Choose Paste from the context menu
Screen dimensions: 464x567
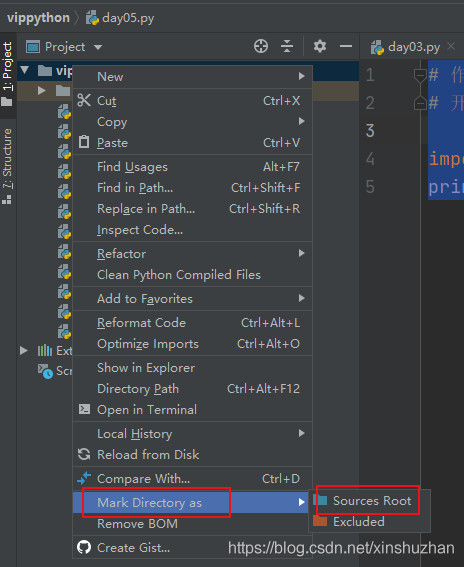coord(192,142)
